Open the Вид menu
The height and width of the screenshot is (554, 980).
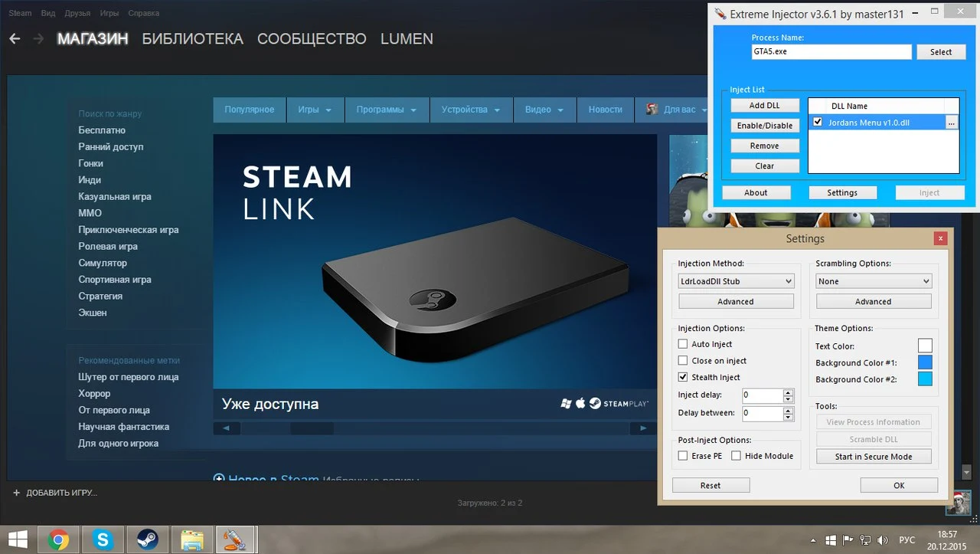click(x=49, y=13)
